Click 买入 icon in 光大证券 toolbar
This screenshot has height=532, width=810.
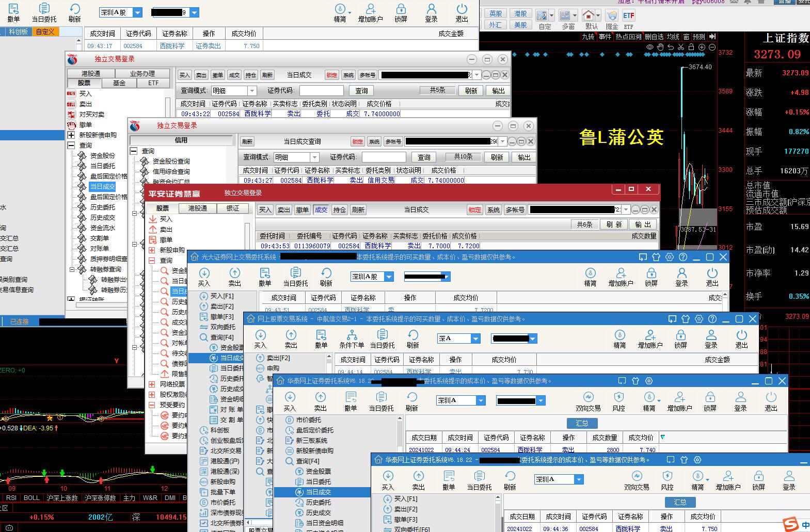(204, 277)
